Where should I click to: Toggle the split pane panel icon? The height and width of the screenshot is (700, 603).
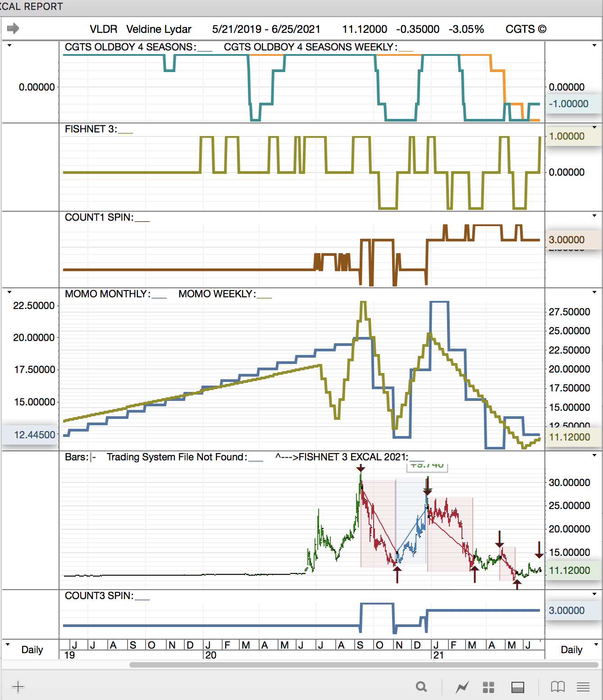(x=518, y=687)
